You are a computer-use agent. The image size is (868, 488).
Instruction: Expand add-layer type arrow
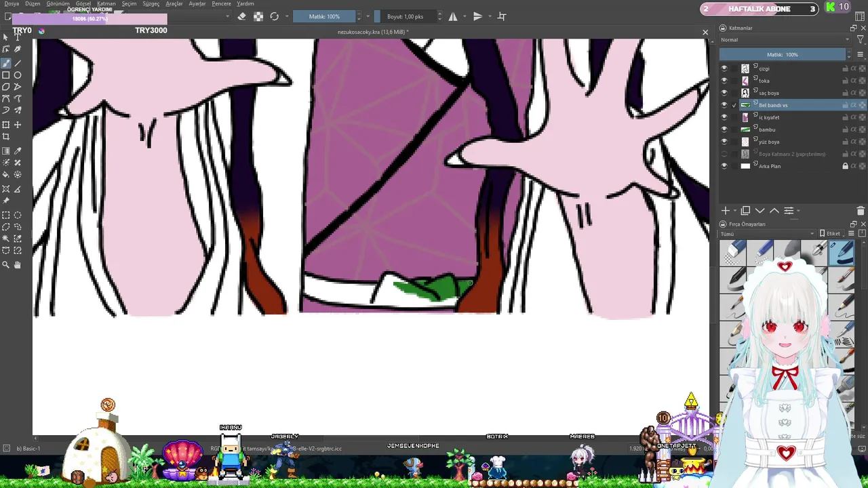pyautogui.click(x=734, y=211)
